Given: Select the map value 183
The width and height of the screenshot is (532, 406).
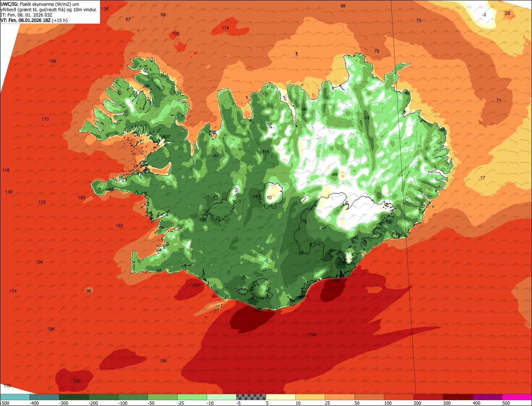Looking at the screenshot, I should (81, 198).
